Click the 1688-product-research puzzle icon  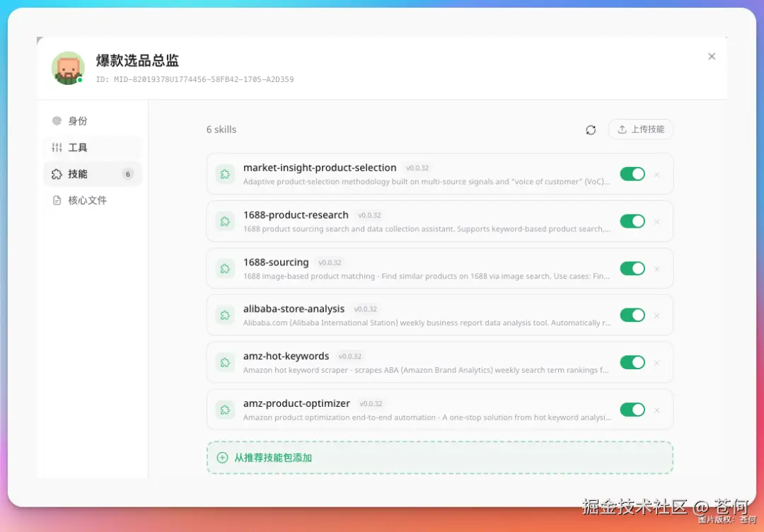click(x=225, y=221)
